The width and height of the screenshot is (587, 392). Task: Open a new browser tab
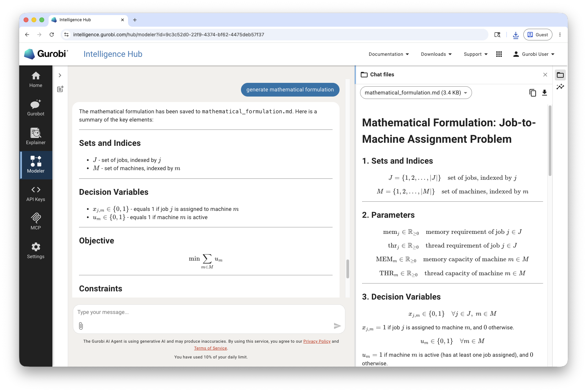point(135,20)
